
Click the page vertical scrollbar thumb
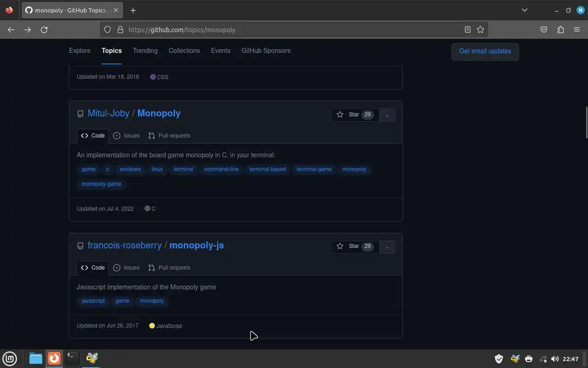pyautogui.click(x=586, y=122)
